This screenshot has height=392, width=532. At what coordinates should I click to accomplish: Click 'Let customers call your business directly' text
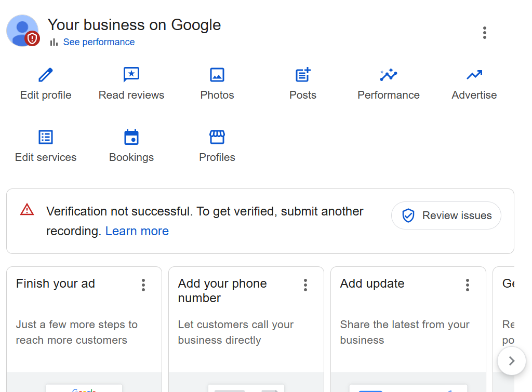pyautogui.click(x=236, y=332)
